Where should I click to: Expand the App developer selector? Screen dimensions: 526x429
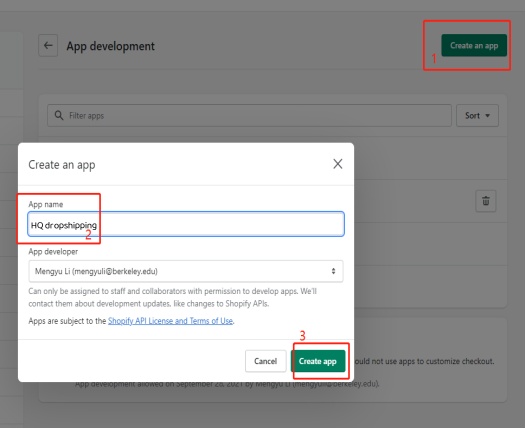click(x=186, y=271)
